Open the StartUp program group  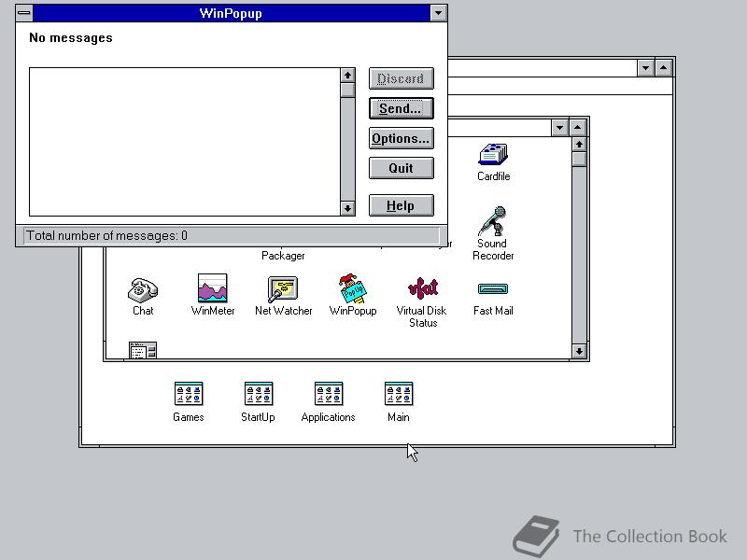tap(258, 394)
